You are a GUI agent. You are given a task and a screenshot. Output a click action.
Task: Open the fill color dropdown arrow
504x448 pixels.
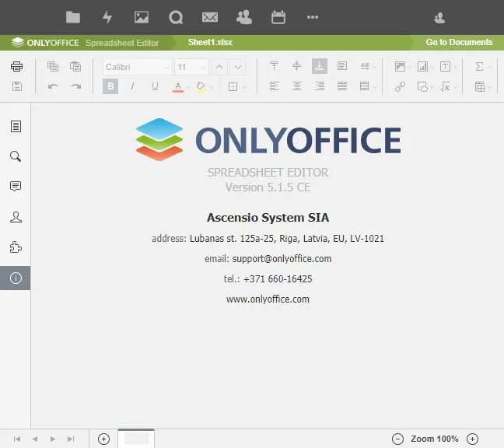[x=212, y=87]
